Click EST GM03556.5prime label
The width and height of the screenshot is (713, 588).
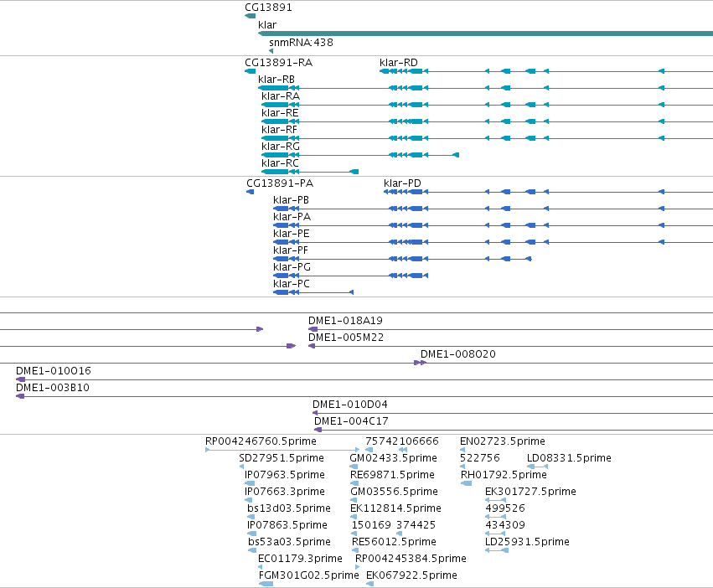click(395, 492)
